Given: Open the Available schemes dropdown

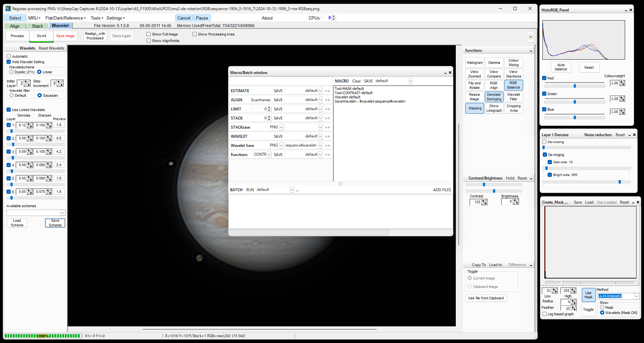Looking at the screenshot, I should pos(63,213).
